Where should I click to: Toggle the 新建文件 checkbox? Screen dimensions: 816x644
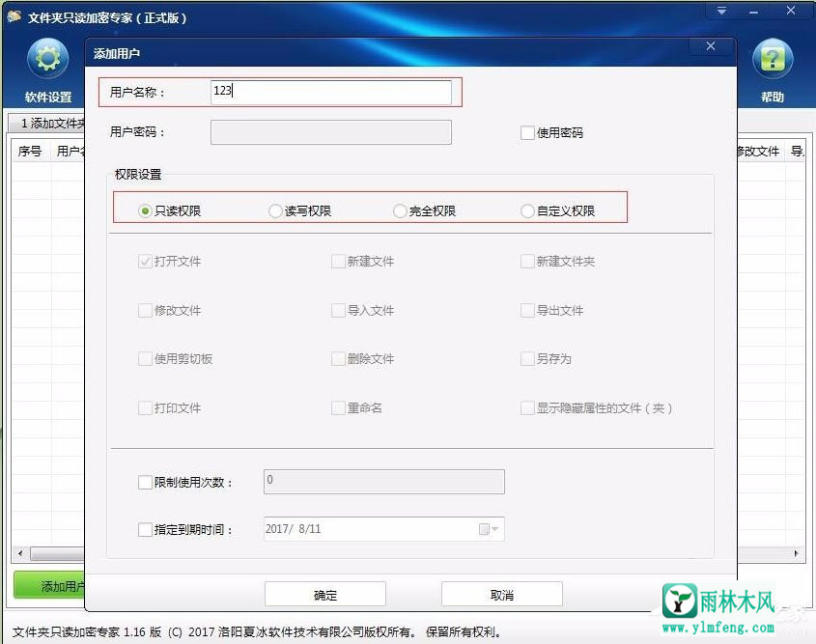[x=338, y=261]
